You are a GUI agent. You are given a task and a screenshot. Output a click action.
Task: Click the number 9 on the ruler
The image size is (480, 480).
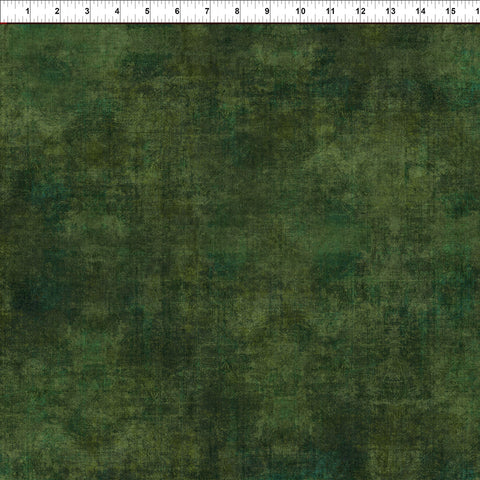click(x=267, y=11)
